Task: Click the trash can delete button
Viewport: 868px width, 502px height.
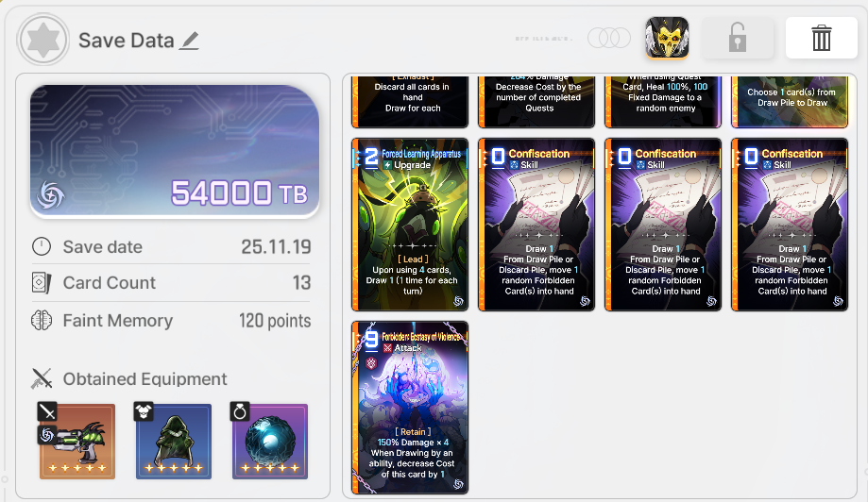Action: pyautogui.click(x=821, y=38)
